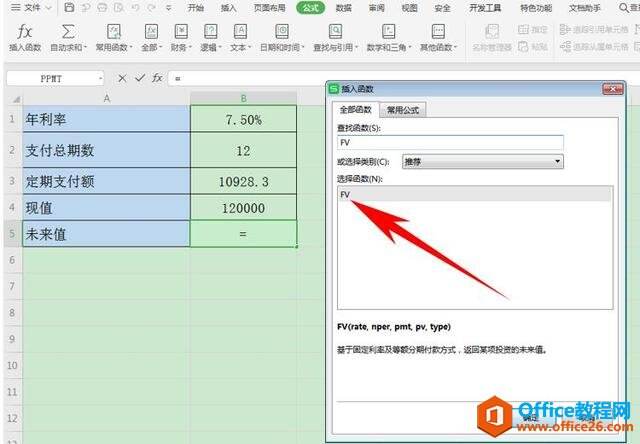Select the 年利率 cell
The image size is (640, 444).
click(106, 119)
